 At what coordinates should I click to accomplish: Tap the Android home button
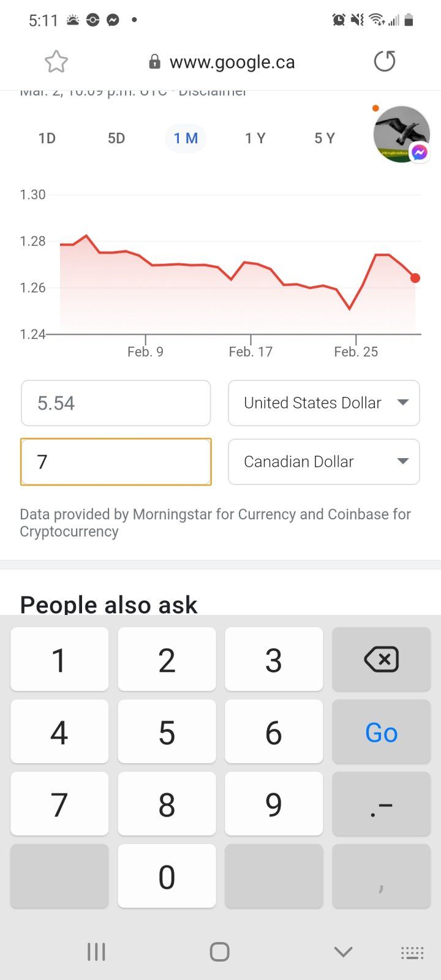tap(219, 952)
